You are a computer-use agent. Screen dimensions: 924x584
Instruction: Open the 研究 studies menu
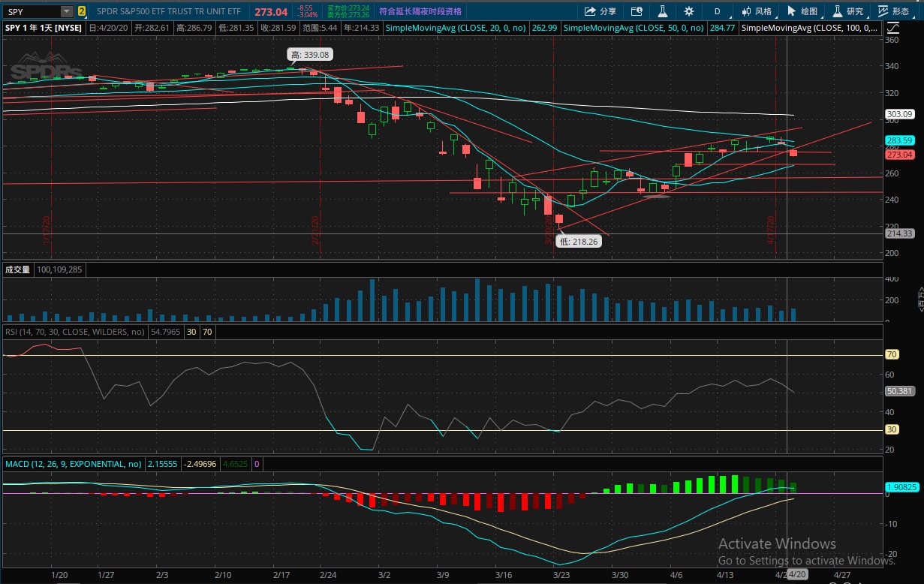click(849, 11)
